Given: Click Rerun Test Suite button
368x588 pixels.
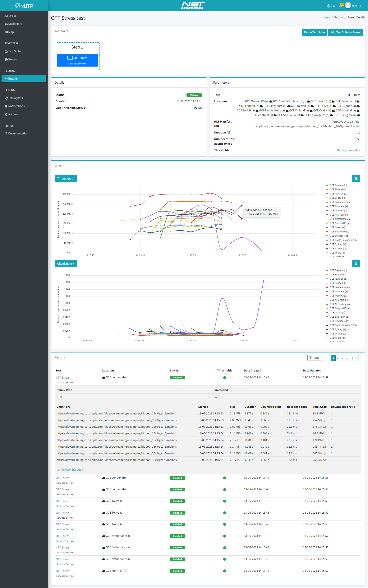Looking at the screenshot, I should click(x=314, y=32).
